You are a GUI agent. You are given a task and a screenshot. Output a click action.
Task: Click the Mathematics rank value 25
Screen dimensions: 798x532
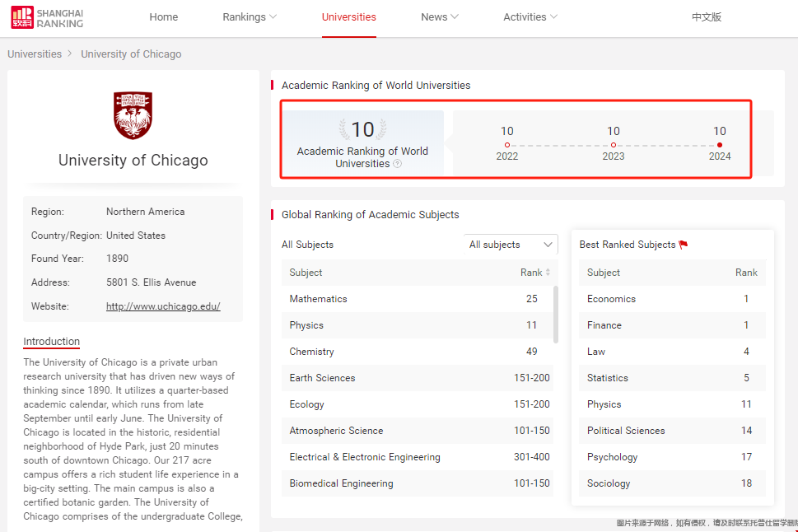point(532,299)
